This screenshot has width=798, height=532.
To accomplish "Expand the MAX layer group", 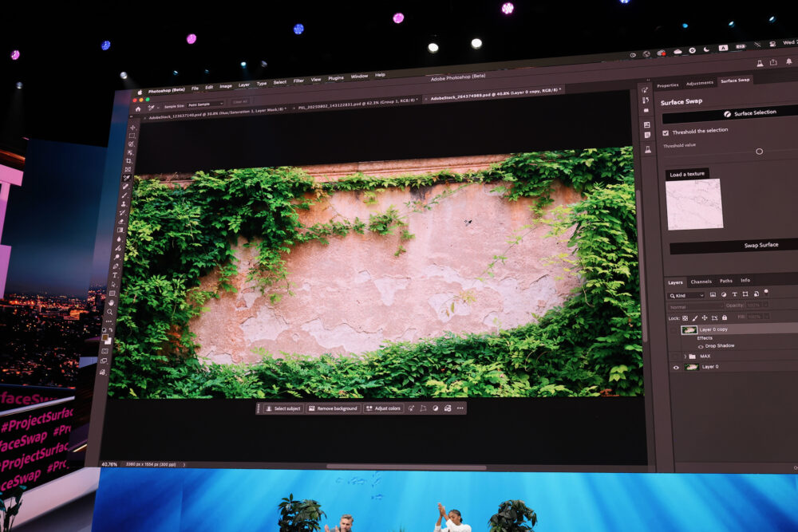I will 685,357.
